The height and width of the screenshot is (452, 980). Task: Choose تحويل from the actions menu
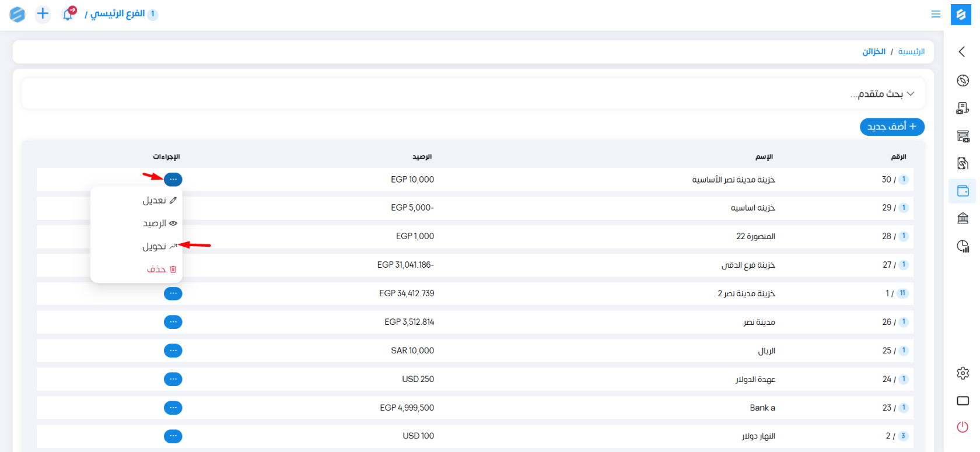pos(159,247)
